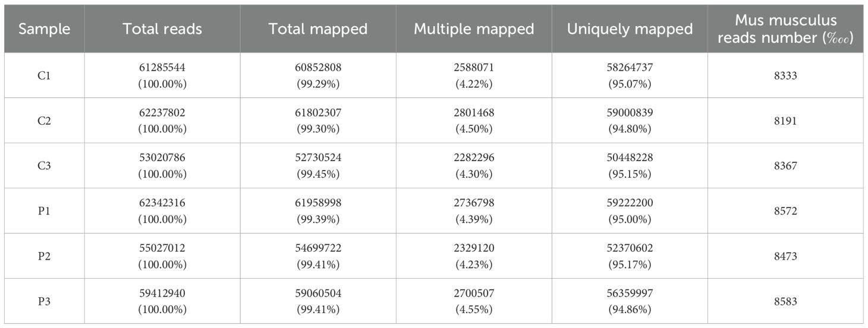Click Mus musculus value 8473
The width and height of the screenshot is (868, 328).
785,257
